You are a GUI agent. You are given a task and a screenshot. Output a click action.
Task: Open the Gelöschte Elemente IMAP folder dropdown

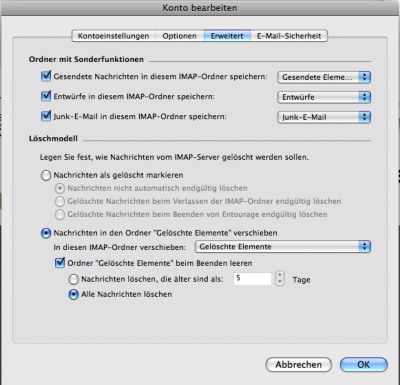[283, 247]
